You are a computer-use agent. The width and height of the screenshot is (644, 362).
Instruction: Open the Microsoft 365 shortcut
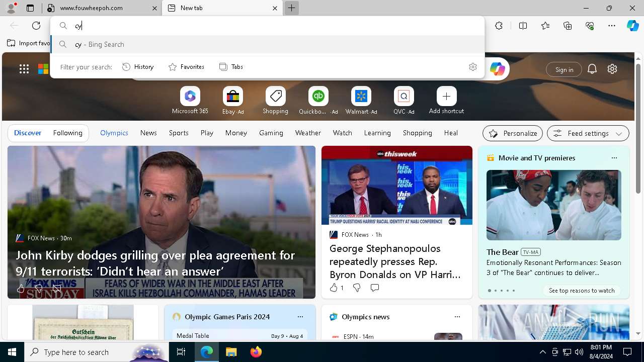[190, 101]
